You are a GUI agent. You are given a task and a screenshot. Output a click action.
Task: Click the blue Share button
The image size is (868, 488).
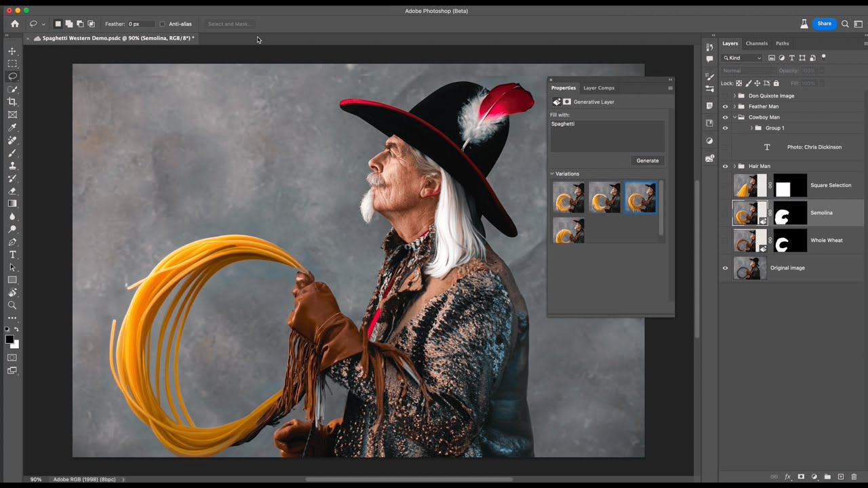coord(824,23)
